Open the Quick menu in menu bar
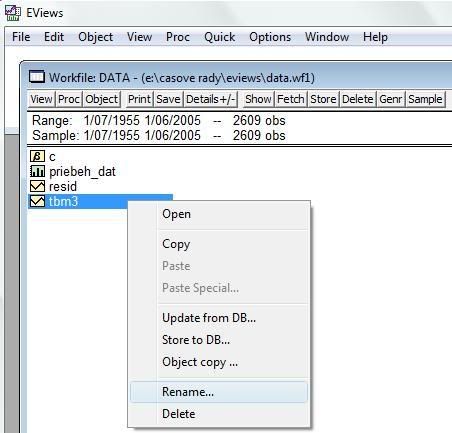452x433 pixels. pos(219,37)
